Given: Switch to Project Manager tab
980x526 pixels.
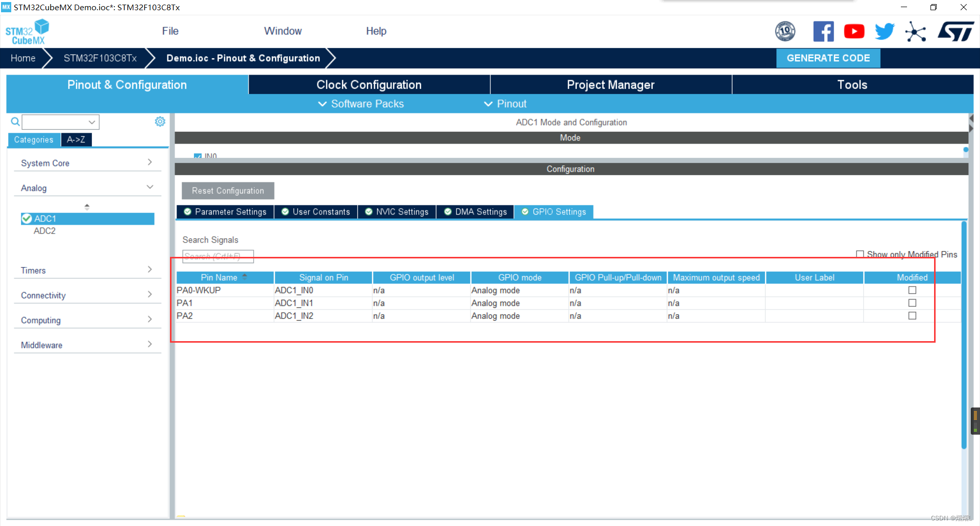Looking at the screenshot, I should point(610,85).
